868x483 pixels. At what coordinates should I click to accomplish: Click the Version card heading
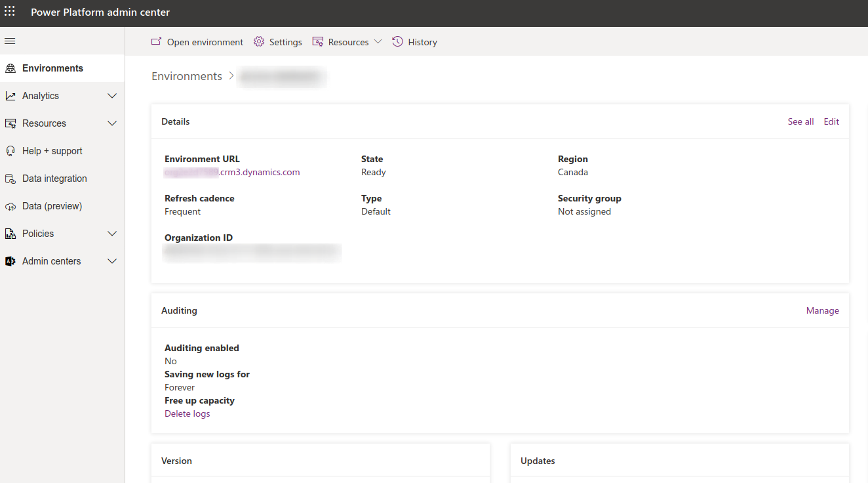coord(176,461)
